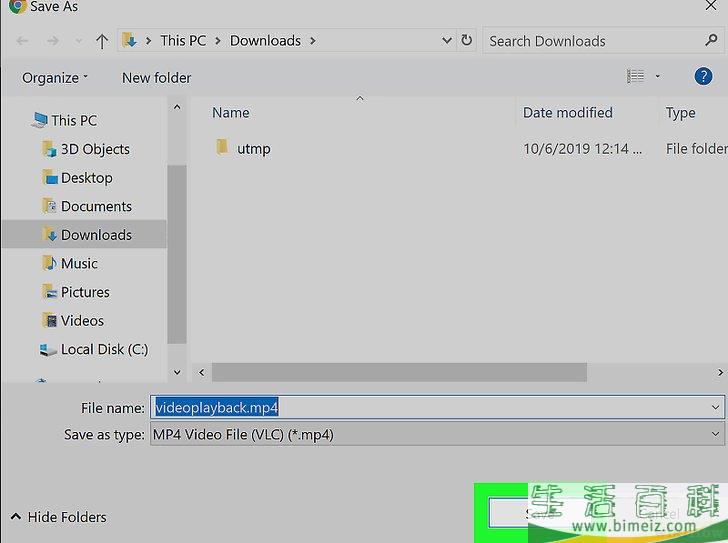
Task: Click the horizontal scrollbar in file list
Action: (400, 372)
